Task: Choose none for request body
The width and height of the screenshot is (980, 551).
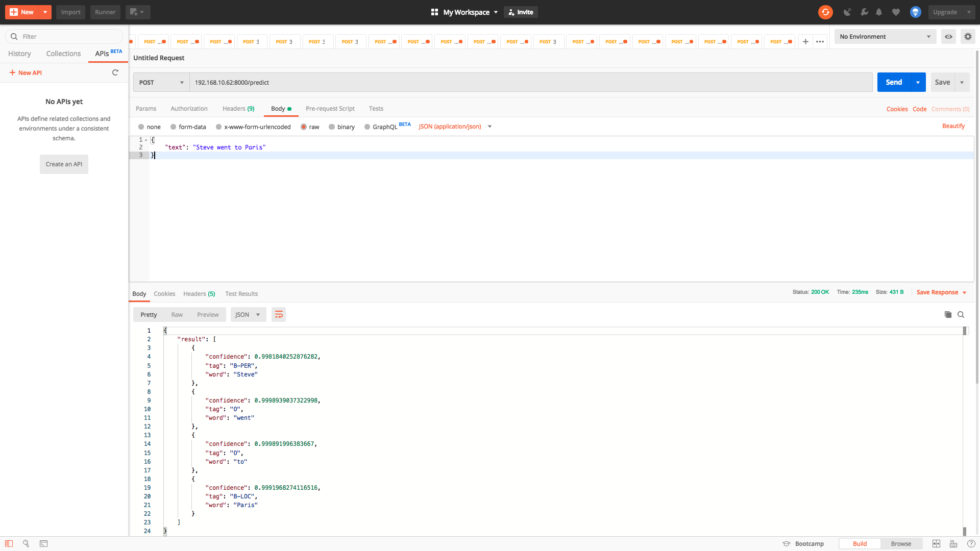Action: click(141, 127)
